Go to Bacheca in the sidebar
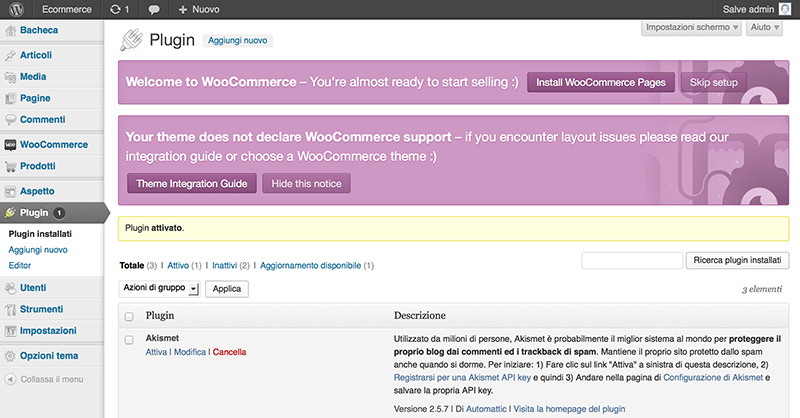Screen dimensions: 800x418 click(x=39, y=30)
